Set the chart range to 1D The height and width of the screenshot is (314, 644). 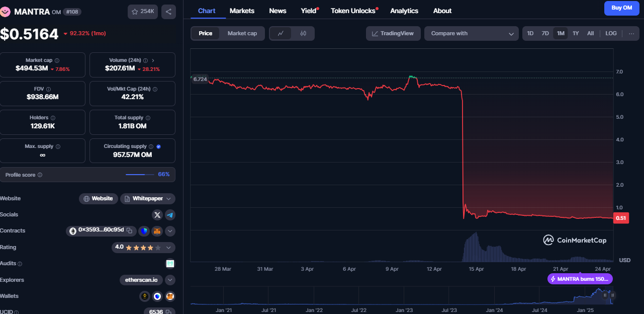point(530,33)
